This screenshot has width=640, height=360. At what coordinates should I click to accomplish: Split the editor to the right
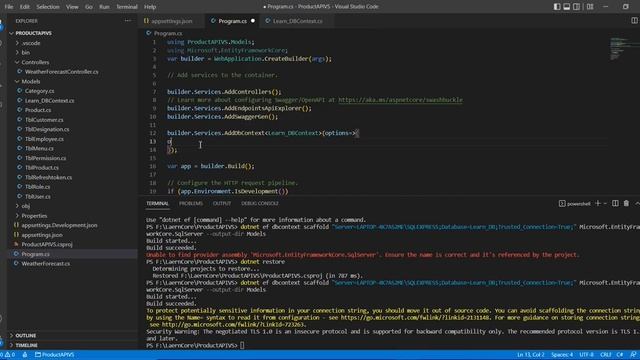634,21
